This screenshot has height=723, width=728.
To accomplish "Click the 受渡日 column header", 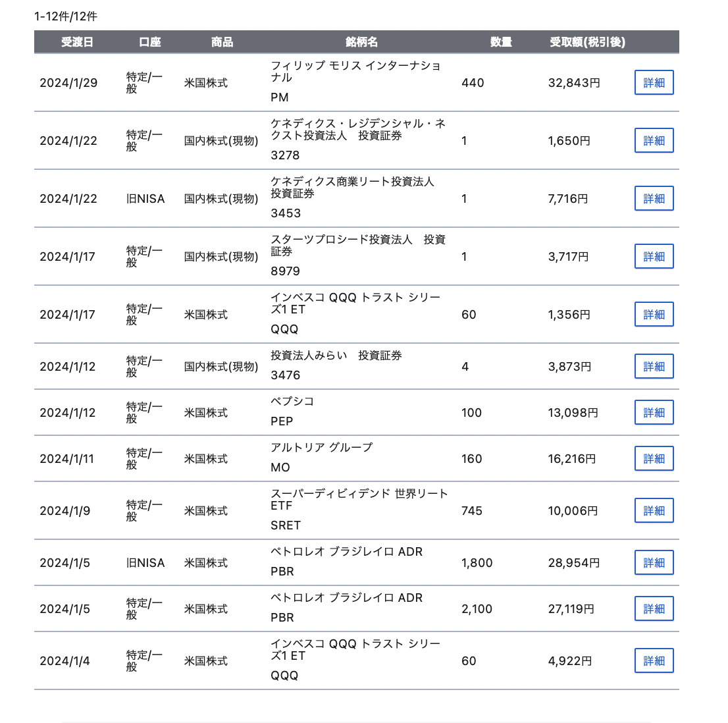I will pos(77,42).
